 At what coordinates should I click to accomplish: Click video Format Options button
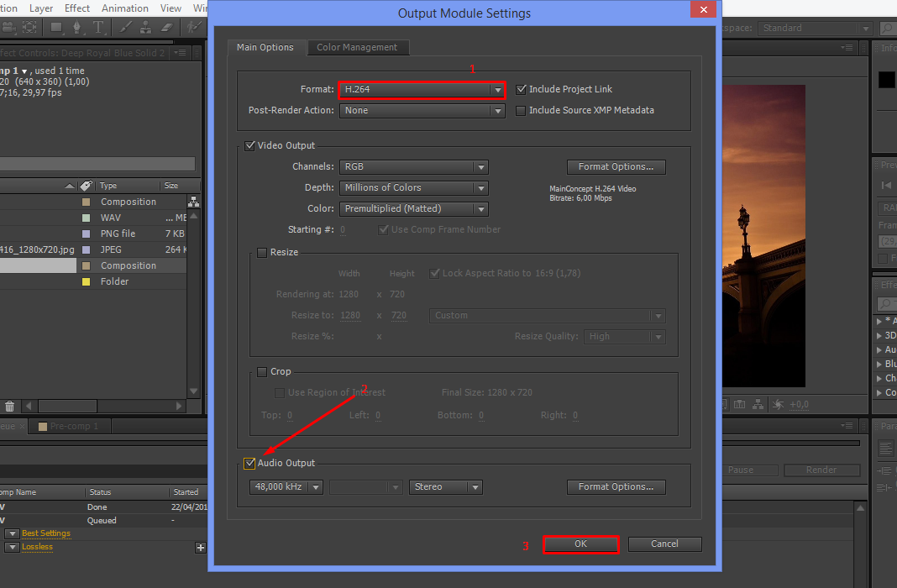(x=616, y=167)
